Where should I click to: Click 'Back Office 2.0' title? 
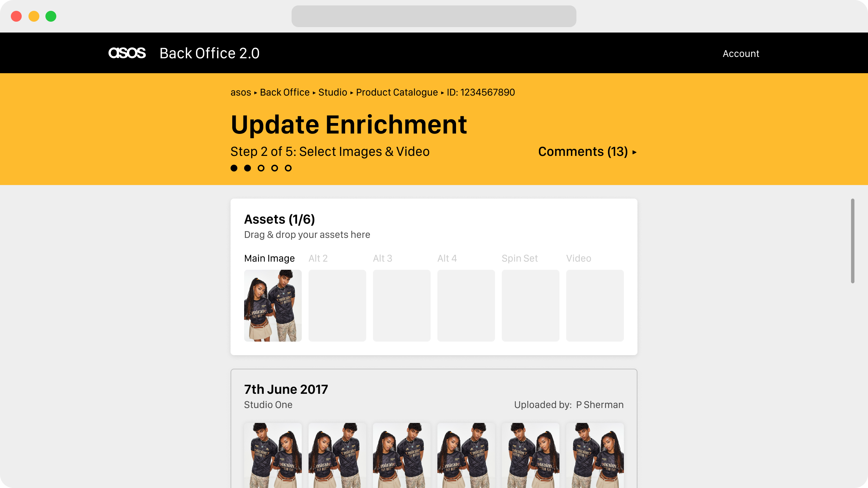(210, 53)
